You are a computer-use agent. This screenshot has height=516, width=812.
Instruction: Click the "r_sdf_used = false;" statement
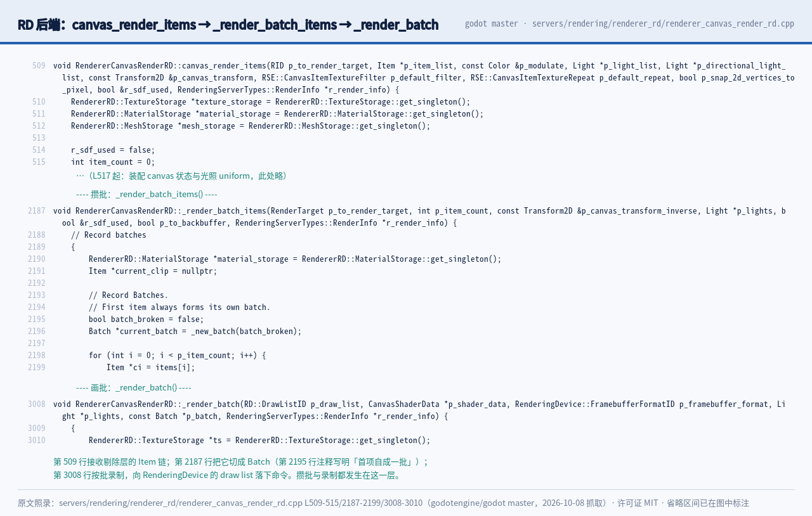pos(113,150)
